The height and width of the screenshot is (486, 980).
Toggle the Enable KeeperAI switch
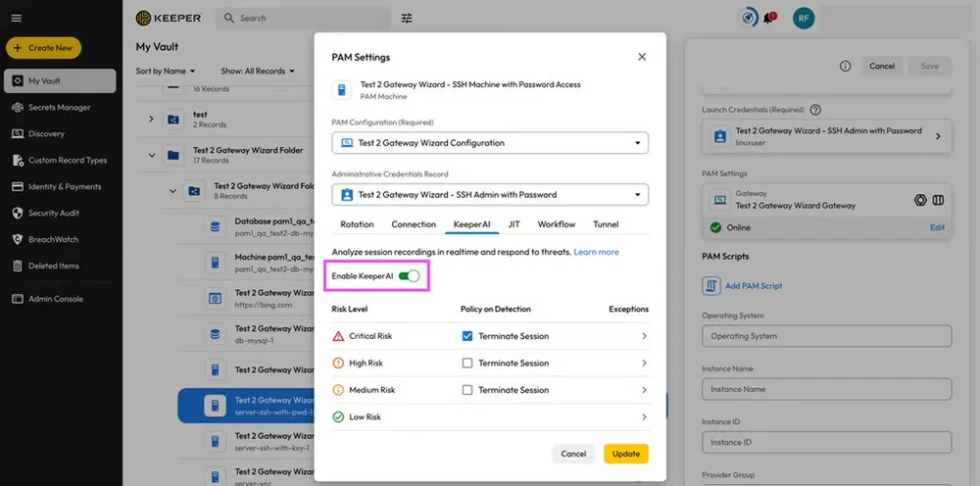pyautogui.click(x=410, y=276)
